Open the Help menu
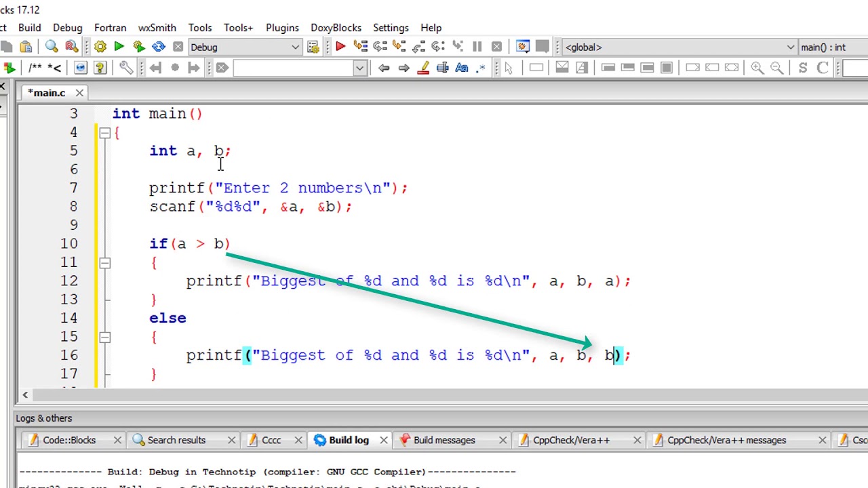 431,28
